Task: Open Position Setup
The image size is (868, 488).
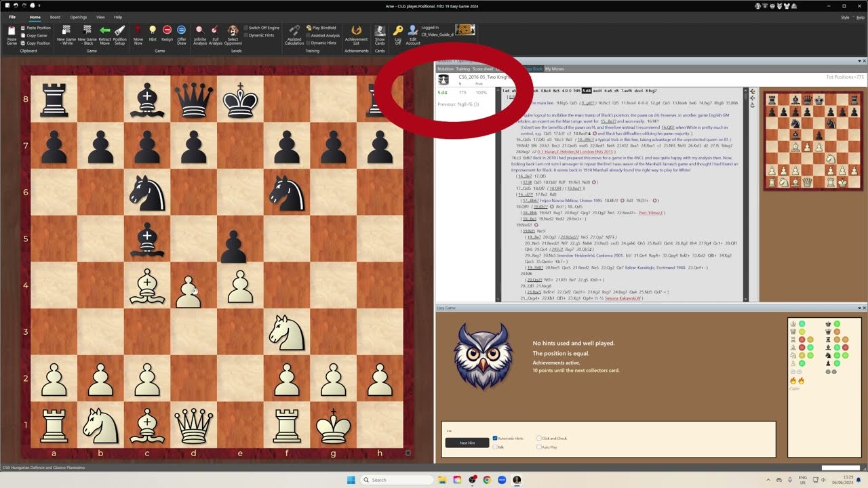Action: 119,35
